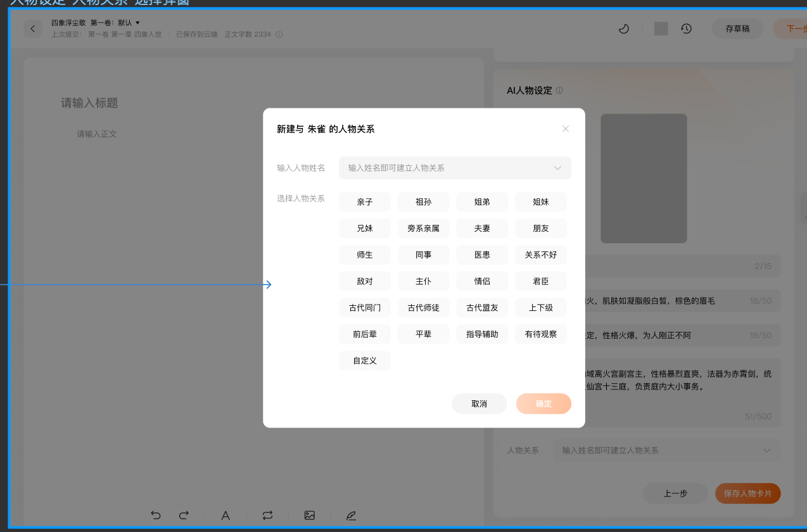
Task: Open the 输入人物姓名 dropdown in the dialog
Action: coord(455,168)
